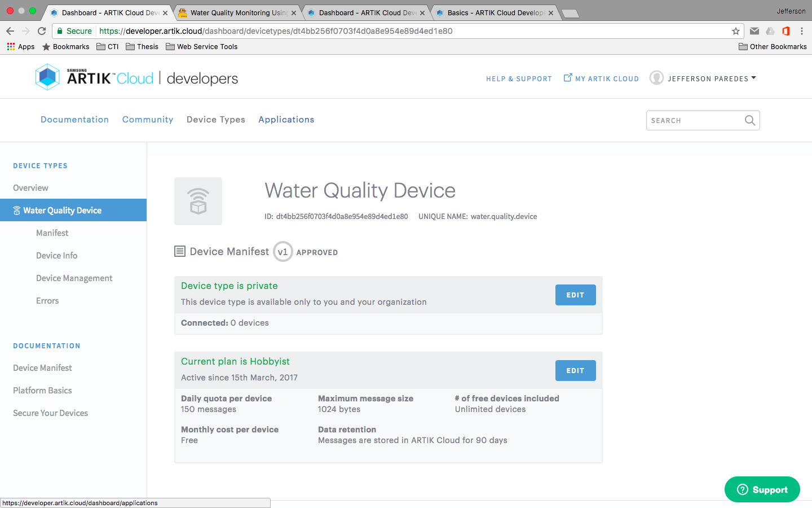Click the user avatar icon
Viewport: 812px width, 508px height.
tap(656, 78)
